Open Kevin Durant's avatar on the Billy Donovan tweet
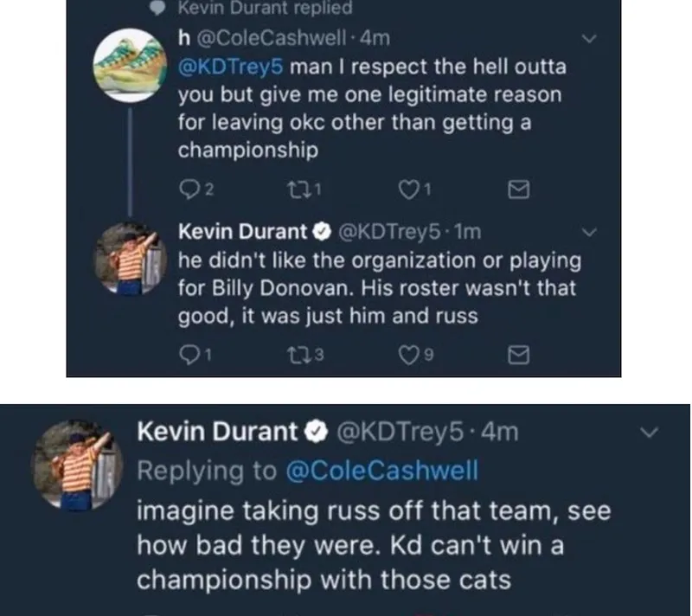692x616 pixels. 129,259
